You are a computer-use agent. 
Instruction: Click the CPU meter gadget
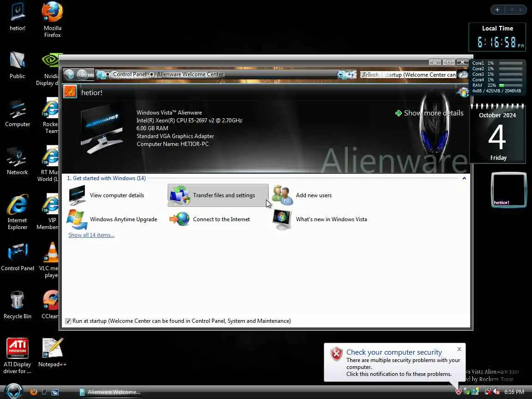click(x=497, y=77)
